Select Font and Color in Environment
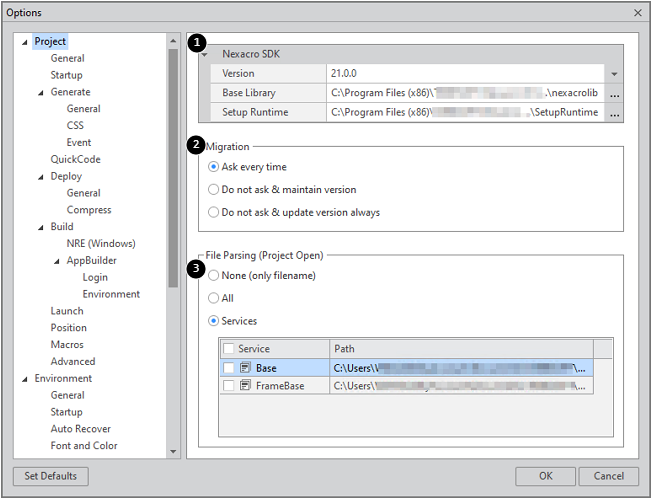652x499 pixels. point(83,446)
